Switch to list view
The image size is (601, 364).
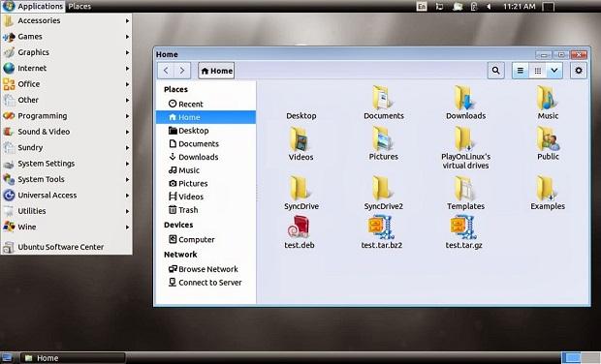[521, 71]
